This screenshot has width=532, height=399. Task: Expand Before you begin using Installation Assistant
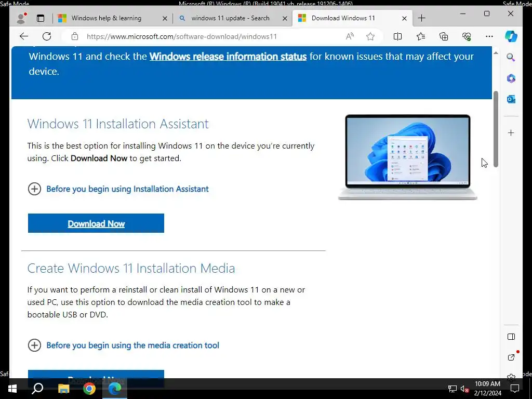click(118, 189)
